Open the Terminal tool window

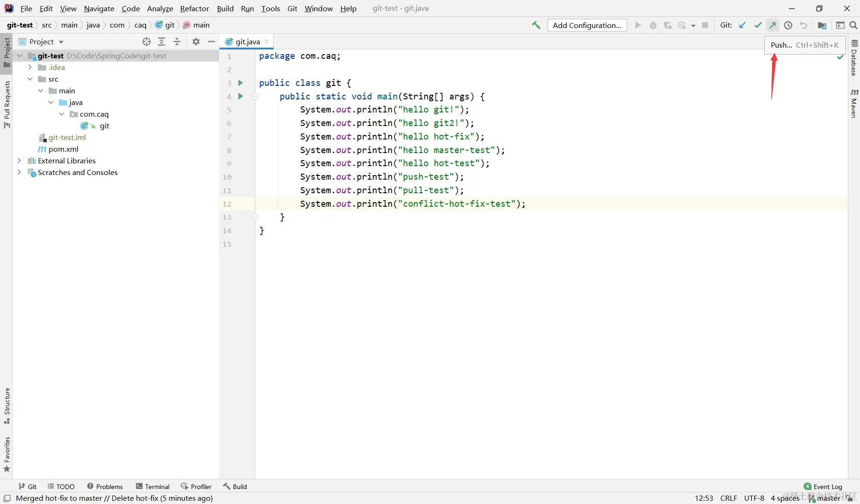point(153,486)
